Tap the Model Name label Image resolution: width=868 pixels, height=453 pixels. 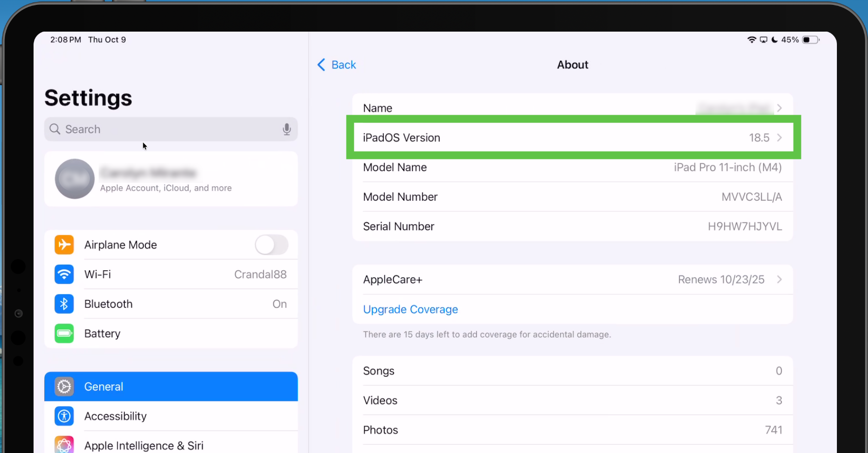(395, 167)
